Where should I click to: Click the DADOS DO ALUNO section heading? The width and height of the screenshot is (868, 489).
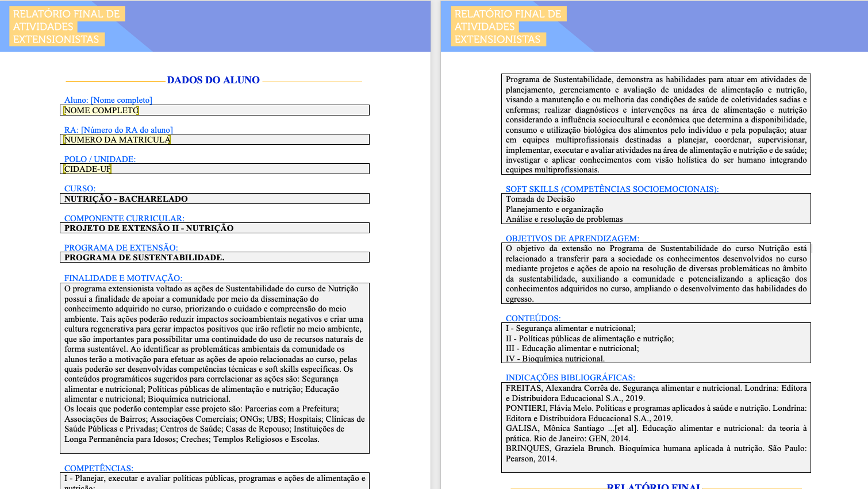[x=213, y=80]
